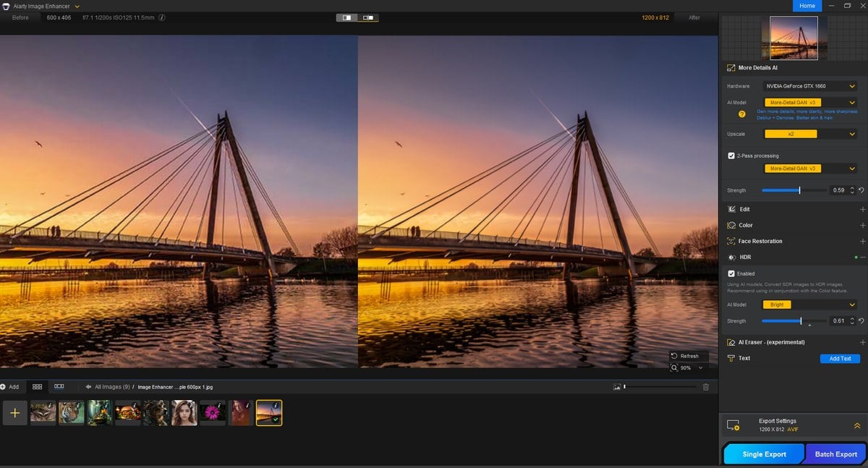
Task: Uncheck the HDR Enabled checkbox
Action: [731, 273]
